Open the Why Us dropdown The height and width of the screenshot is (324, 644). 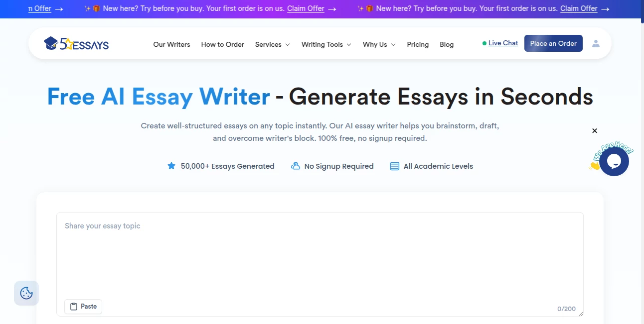pyautogui.click(x=378, y=44)
